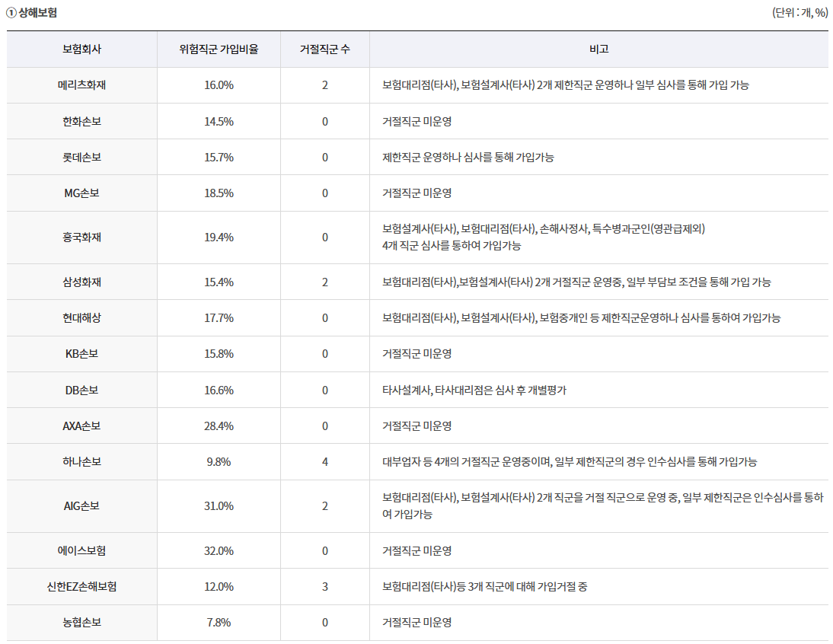Select the KB손보 company cell

pyautogui.click(x=81, y=353)
